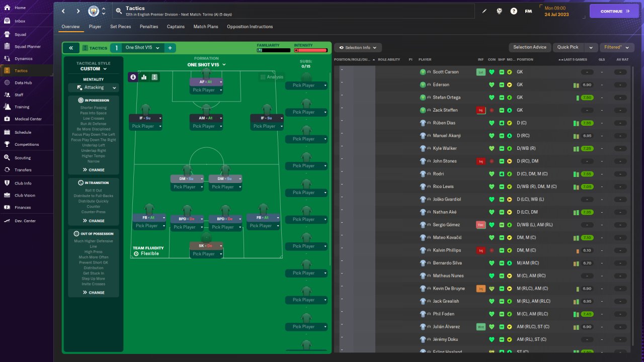Click Change under Out of Possession
This screenshot has height=362, width=644.
[x=94, y=293]
